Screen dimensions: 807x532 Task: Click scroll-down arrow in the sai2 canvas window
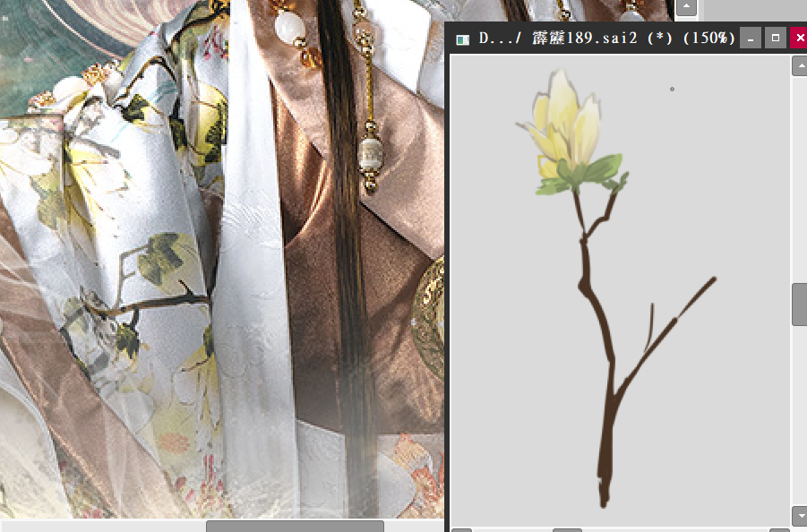[x=799, y=515]
